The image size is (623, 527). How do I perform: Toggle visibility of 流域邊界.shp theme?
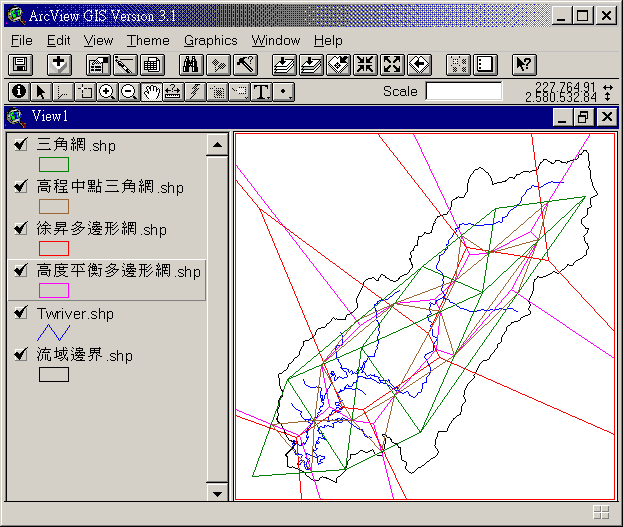21,354
